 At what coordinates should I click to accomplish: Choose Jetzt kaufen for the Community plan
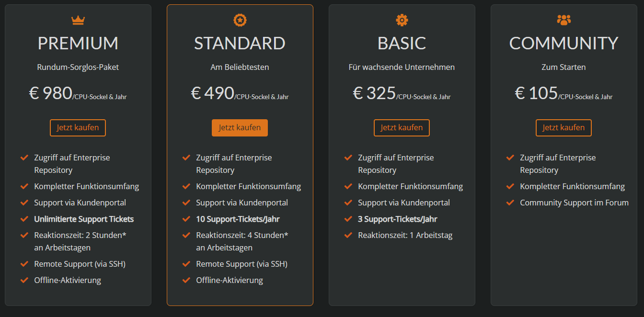click(x=563, y=128)
